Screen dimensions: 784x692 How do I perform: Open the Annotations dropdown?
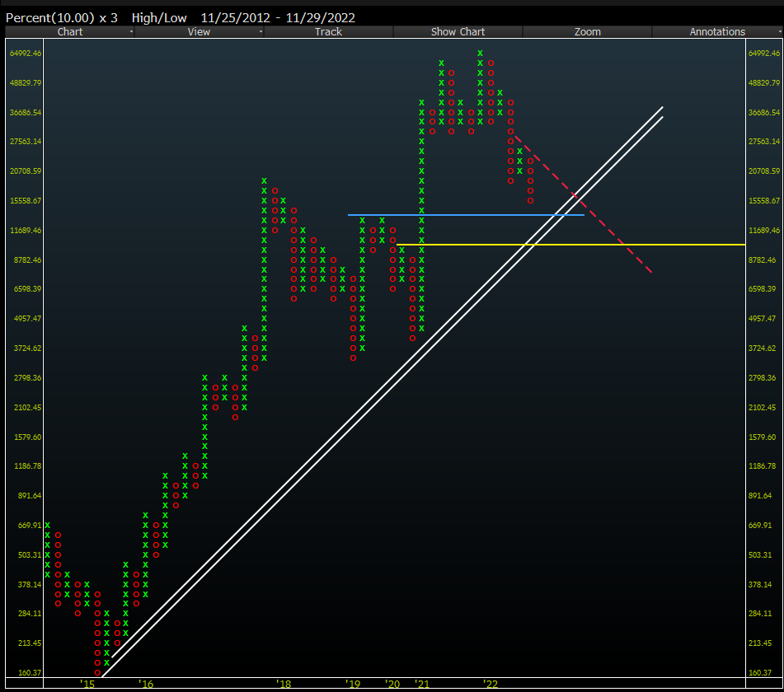[x=717, y=31]
